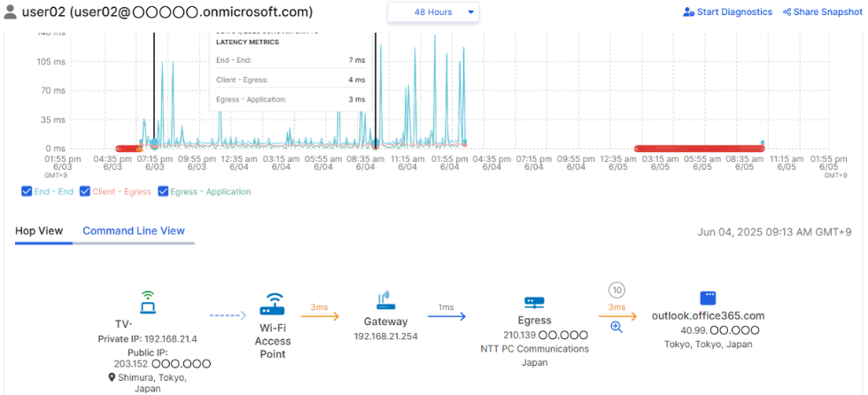Image resolution: width=868 pixels, height=395 pixels.
Task: Click the black cursor line near 08:35 am 6/04
Action: (x=376, y=90)
